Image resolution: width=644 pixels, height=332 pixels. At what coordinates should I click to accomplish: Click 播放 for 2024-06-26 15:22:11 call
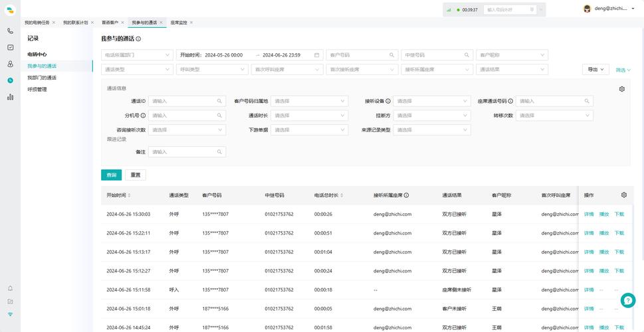(603, 233)
